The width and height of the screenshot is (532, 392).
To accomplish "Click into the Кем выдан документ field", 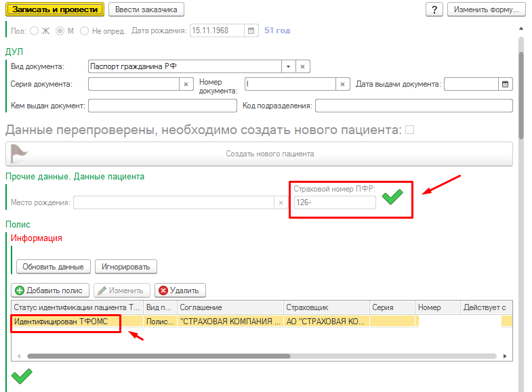I will pyautogui.click(x=161, y=106).
